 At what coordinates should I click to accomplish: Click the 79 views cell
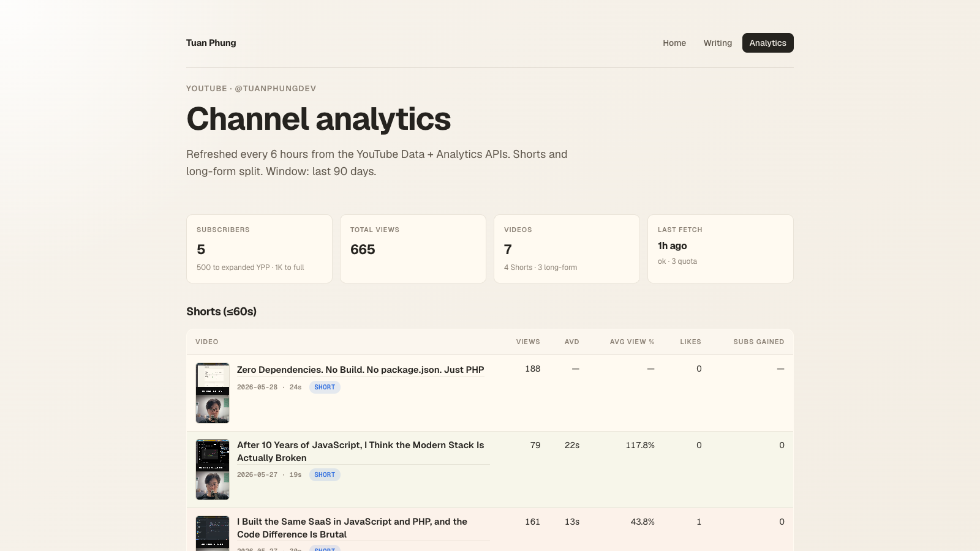535,445
